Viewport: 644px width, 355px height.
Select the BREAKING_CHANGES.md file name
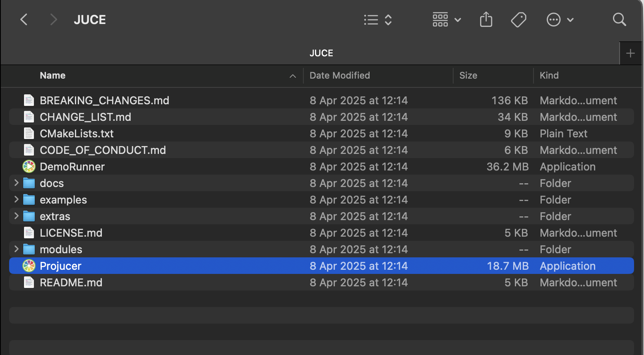[x=104, y=101]
